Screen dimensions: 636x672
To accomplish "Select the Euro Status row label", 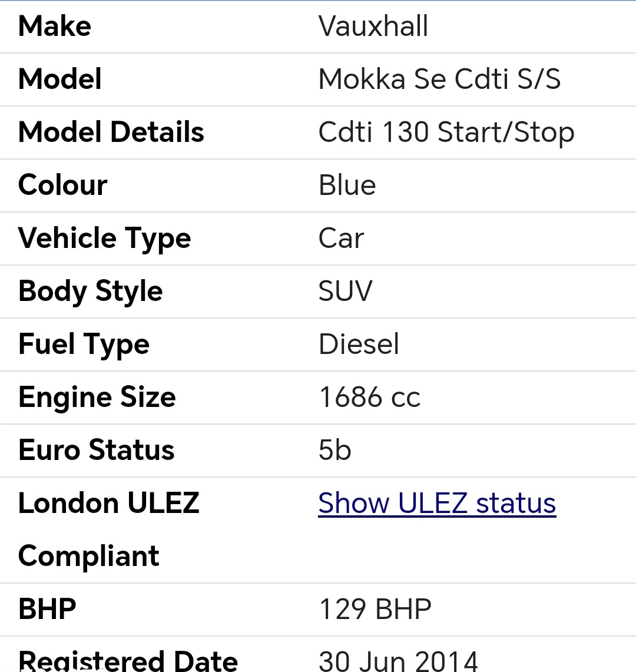I will (x=97, y=451).
